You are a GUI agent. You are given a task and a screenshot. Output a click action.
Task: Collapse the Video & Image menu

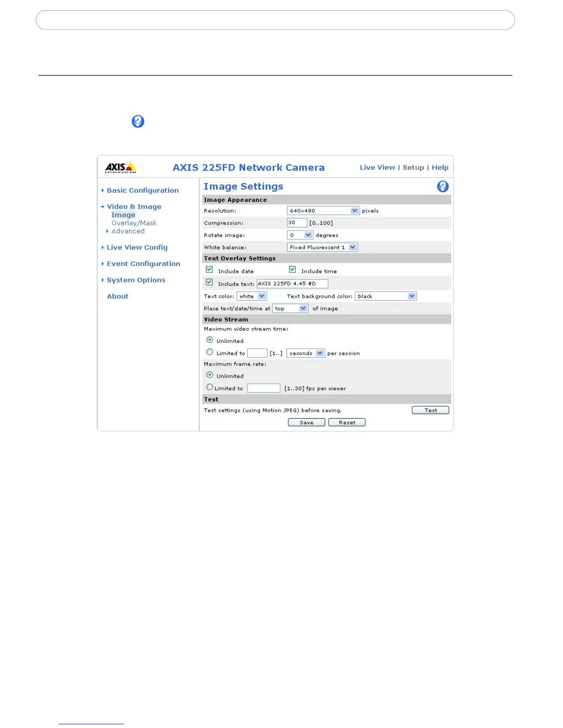click(x=134, y=207)
